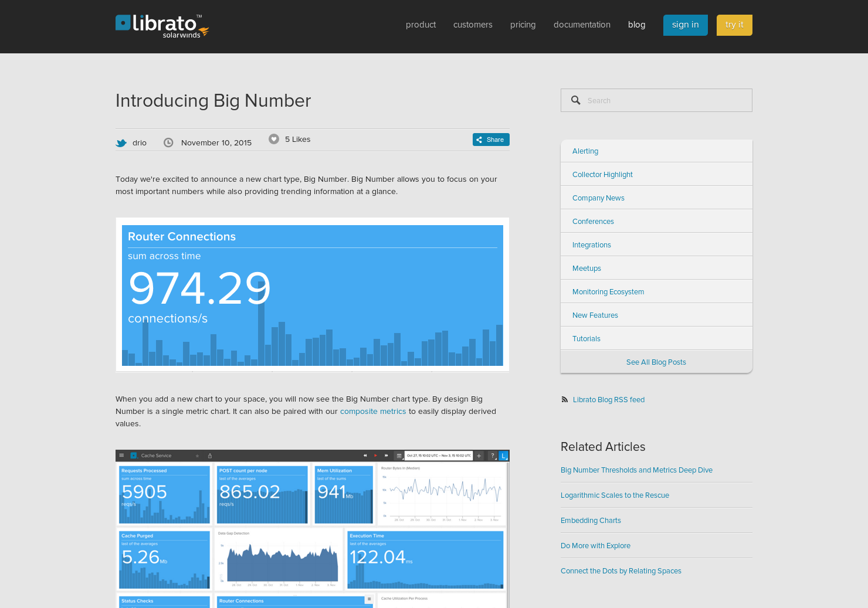Click the Share button
This screenshot has height=608, width=868.
point(491,140)
